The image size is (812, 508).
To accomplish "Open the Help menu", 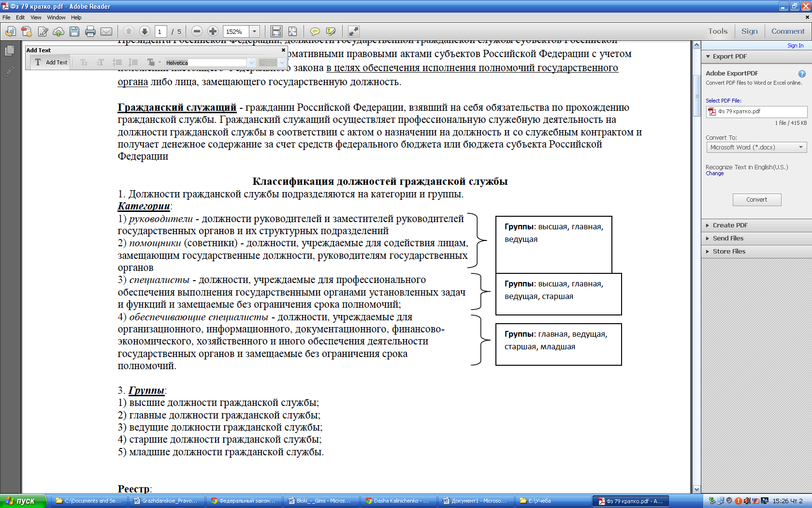I will [x=76, y=17].
